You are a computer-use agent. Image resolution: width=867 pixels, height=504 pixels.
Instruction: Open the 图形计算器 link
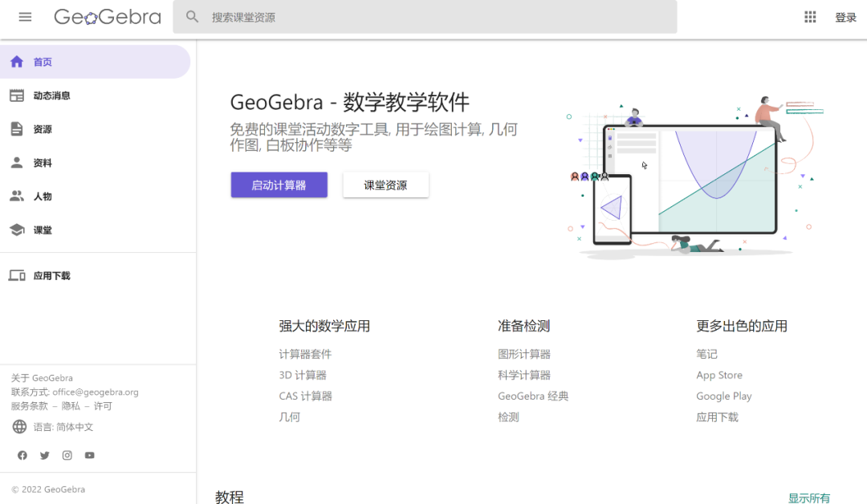[524, 354]
